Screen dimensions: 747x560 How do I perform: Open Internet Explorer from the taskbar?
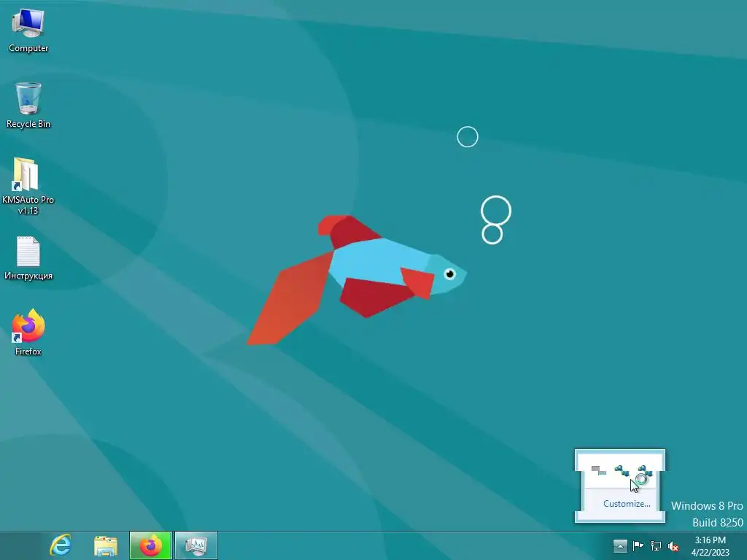point(61,545)
